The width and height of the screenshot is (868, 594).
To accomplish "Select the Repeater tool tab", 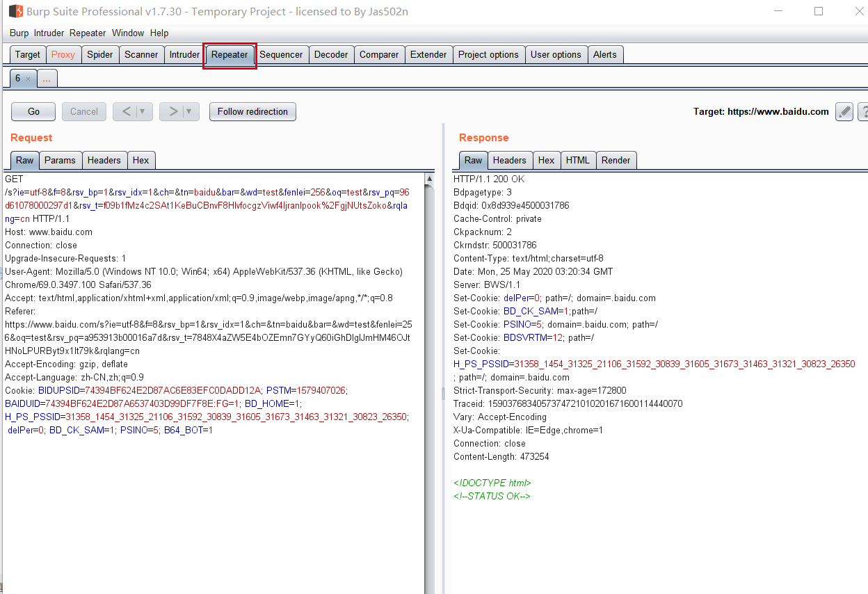I will coord(230,54).
